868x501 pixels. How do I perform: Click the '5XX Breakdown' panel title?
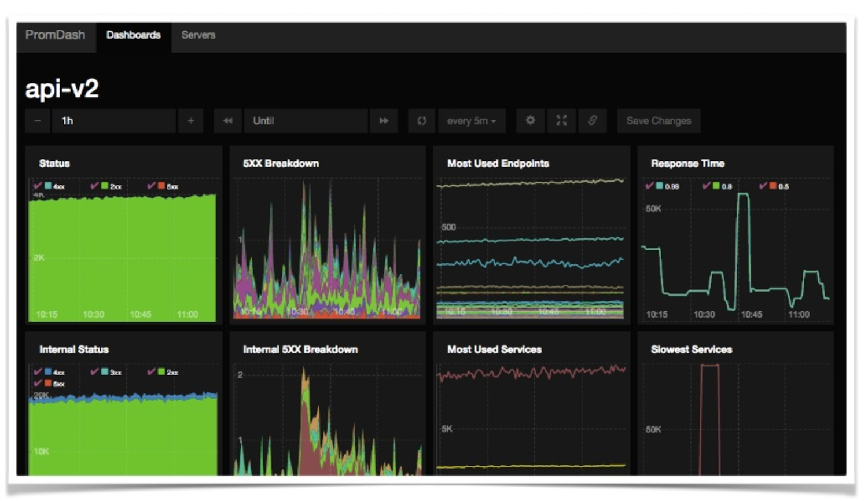tap(281, 163)
